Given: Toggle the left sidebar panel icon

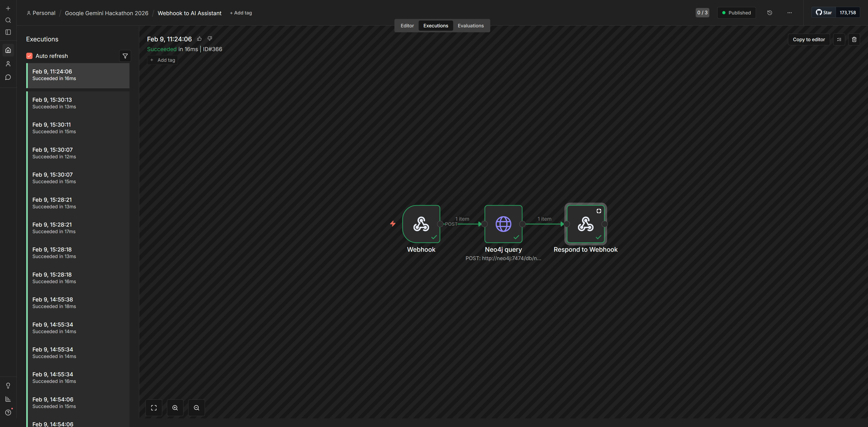Looking at the screenshot, I should [8, 32].
